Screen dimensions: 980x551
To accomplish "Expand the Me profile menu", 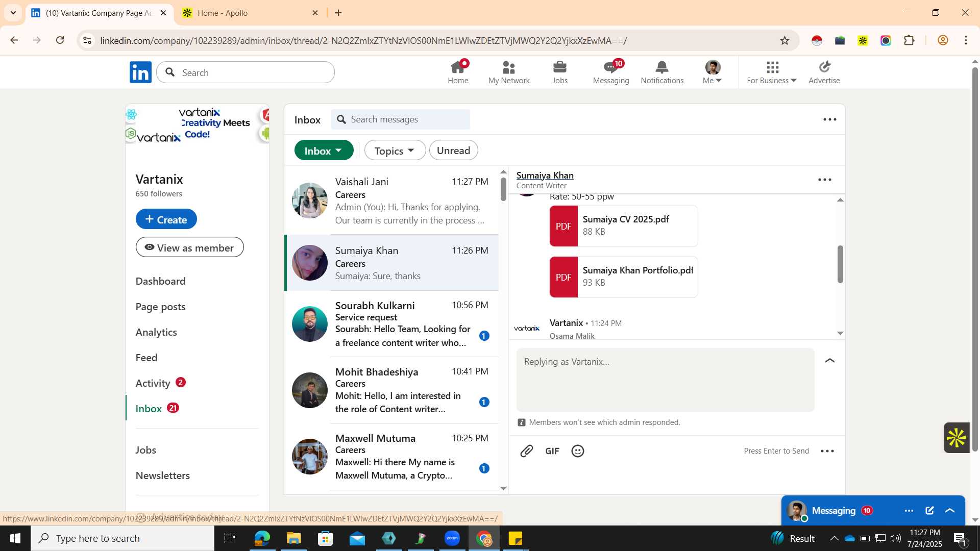I will [713, 72].
